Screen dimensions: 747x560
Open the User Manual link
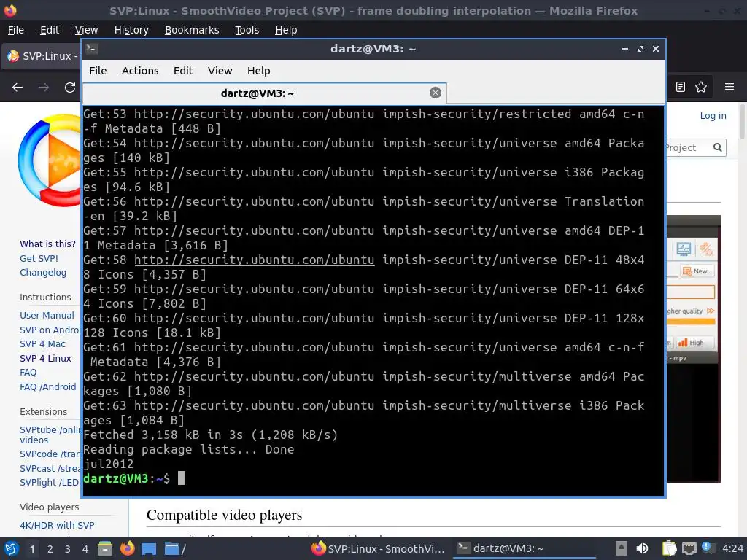tap(47, 315)
